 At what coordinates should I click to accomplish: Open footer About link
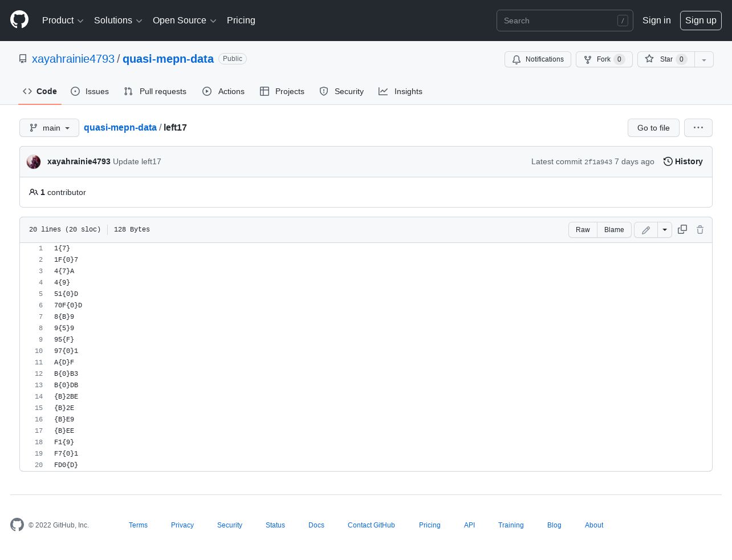click(x=594, y=525)
